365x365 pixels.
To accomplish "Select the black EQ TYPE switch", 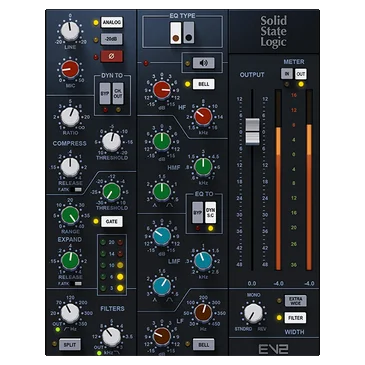I will 188,33.
